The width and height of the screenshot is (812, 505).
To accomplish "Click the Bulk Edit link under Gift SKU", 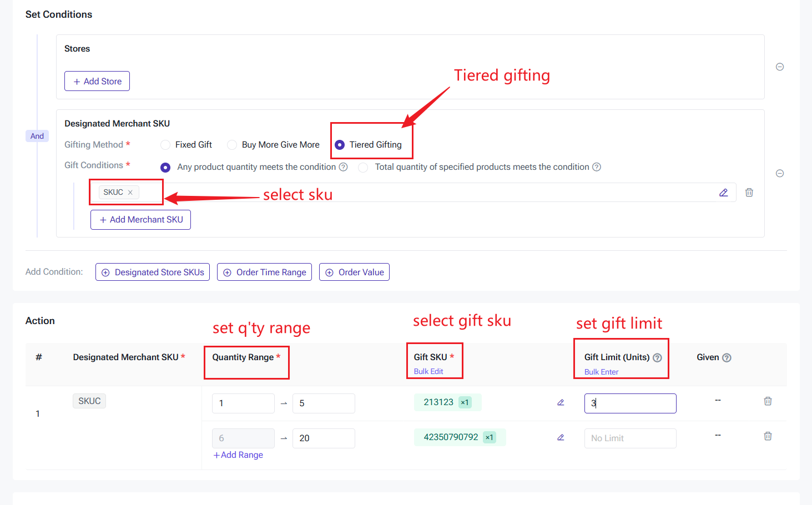I will 428,371.
